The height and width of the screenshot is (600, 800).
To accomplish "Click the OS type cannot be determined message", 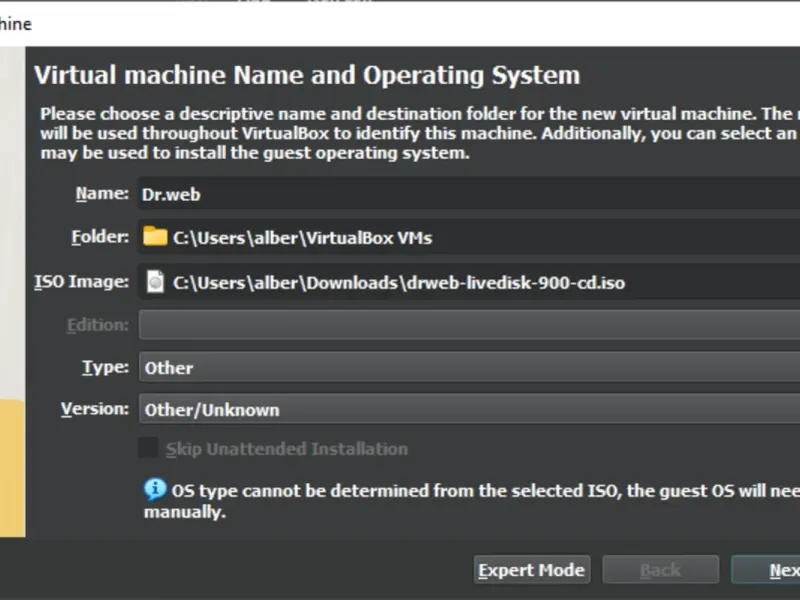I will pyautogui.click(x=472, y=501).
